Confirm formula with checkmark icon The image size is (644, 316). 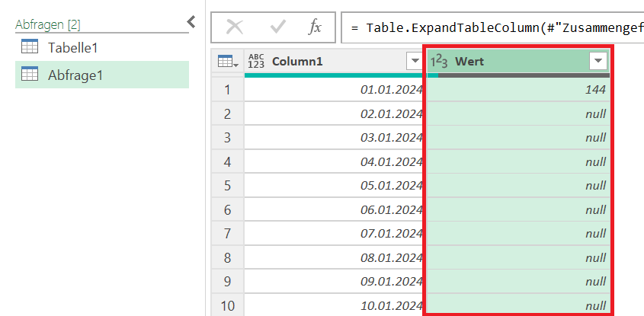(277, 27)
